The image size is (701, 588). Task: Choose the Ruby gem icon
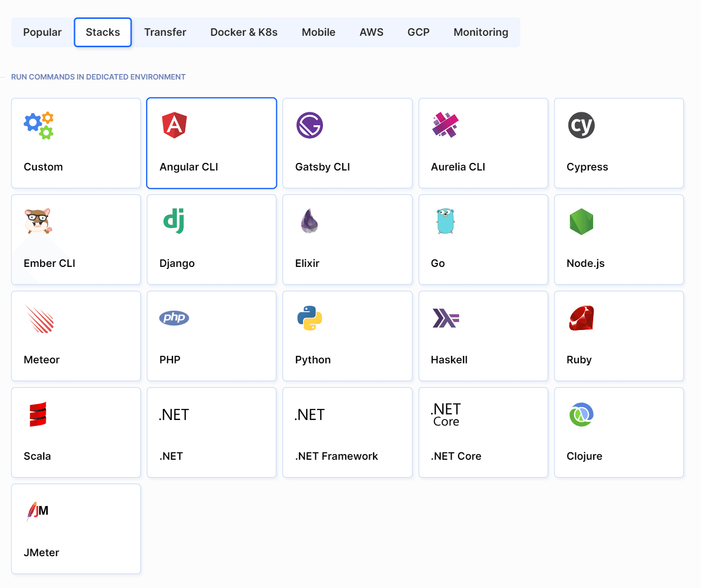[581, 318]
